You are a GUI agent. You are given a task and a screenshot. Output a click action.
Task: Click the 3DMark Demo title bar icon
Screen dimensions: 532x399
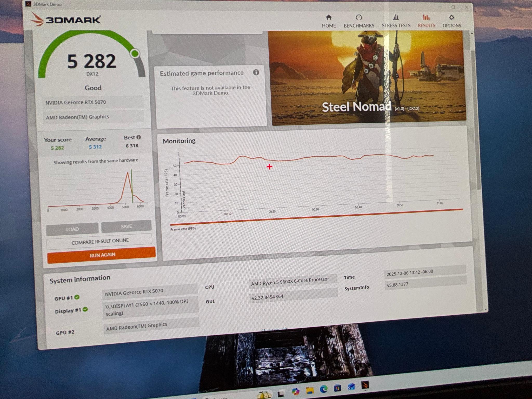click(x=28, y=4)
